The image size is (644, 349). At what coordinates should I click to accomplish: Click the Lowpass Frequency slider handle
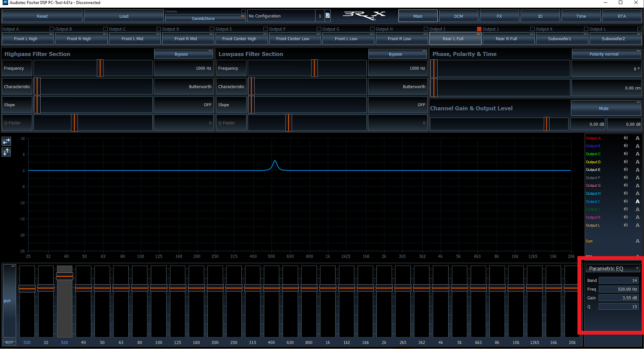point(314,68)
